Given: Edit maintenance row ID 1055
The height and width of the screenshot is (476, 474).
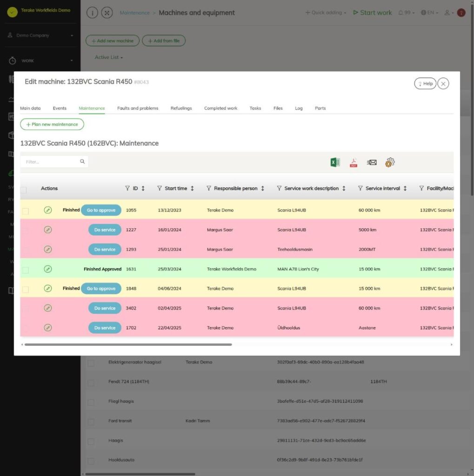Looking at the screenshot, I should tap(48, 210).
